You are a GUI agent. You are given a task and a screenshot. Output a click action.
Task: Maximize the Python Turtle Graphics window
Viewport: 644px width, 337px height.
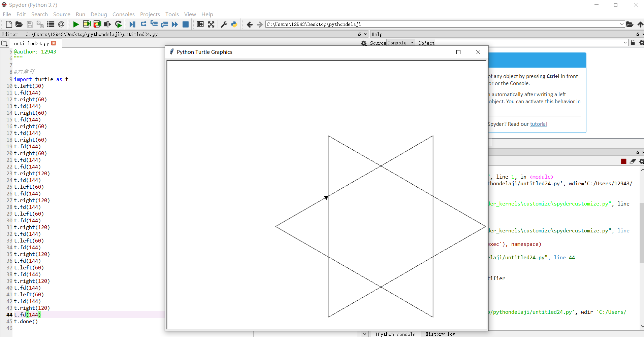click(x=458, y=52)
